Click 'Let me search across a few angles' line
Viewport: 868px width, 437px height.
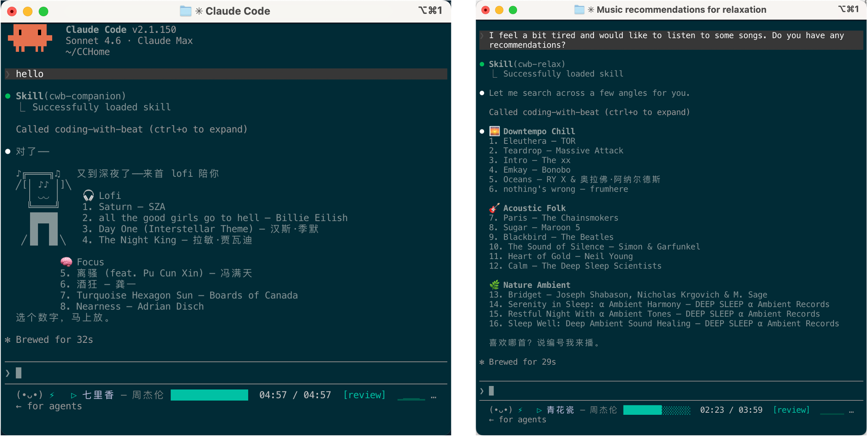click(589, 93)
